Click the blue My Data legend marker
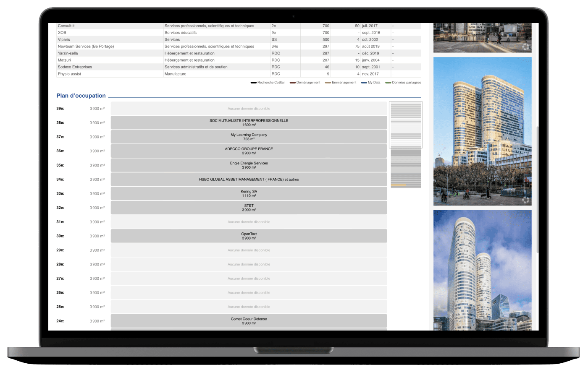The height and width of the screenshot is (375, 588). tap(364, 83)
